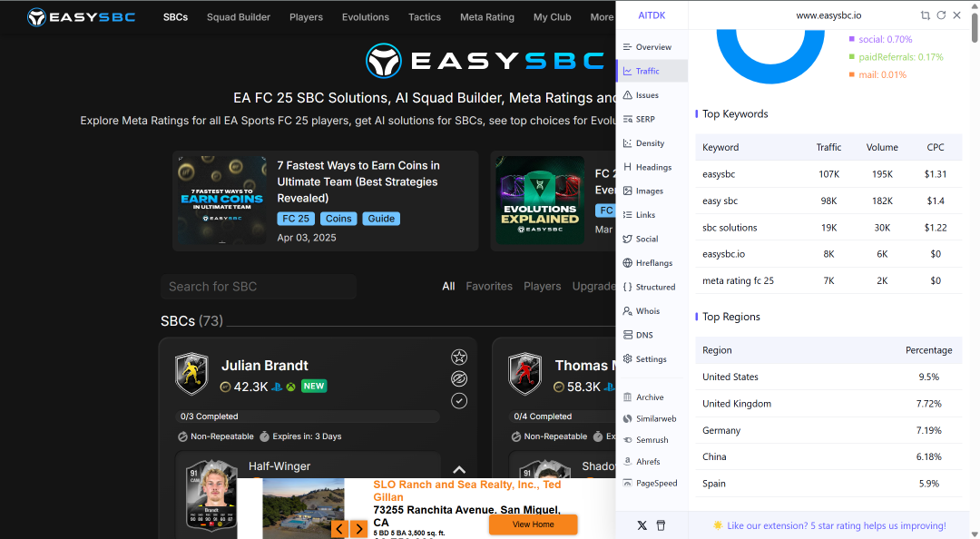Click the Julian Brandt SBC title
The height and width of the screenshot is (539, 980).
point(265,365)
